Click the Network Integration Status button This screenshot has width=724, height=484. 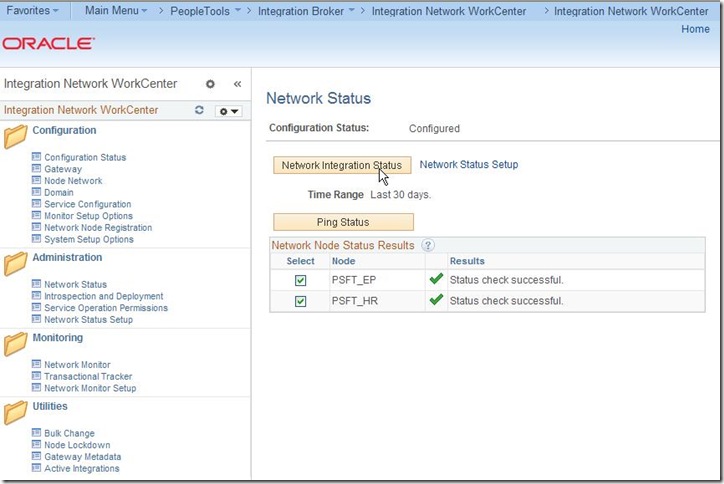pos(342,165)
